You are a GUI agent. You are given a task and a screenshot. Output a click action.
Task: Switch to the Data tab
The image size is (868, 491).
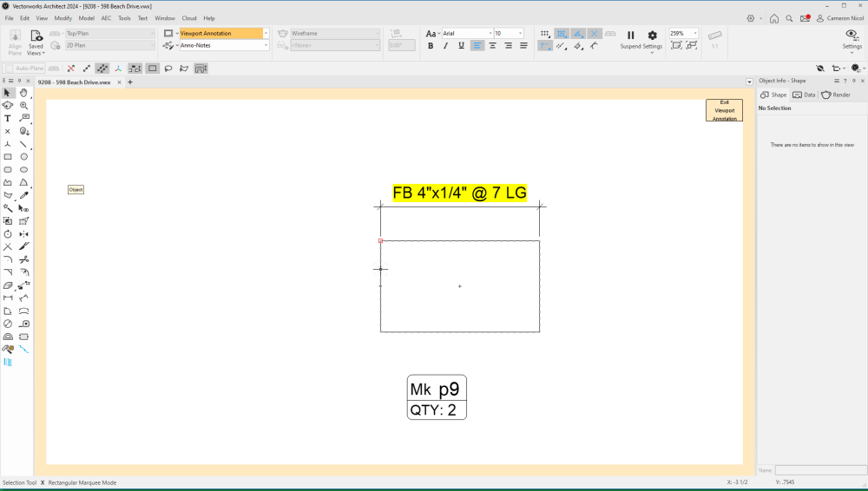804,95
